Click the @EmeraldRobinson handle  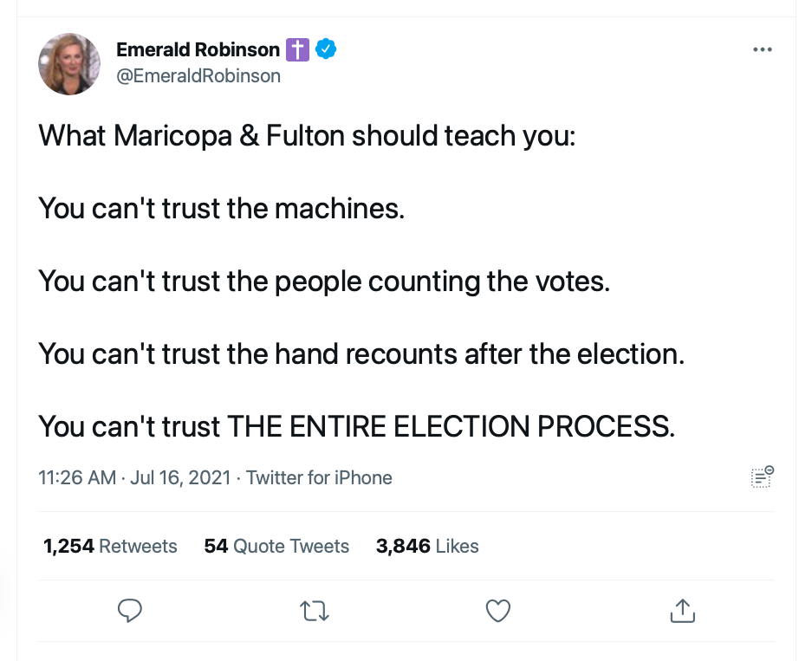pyautogui.click(x=198, y=76)
